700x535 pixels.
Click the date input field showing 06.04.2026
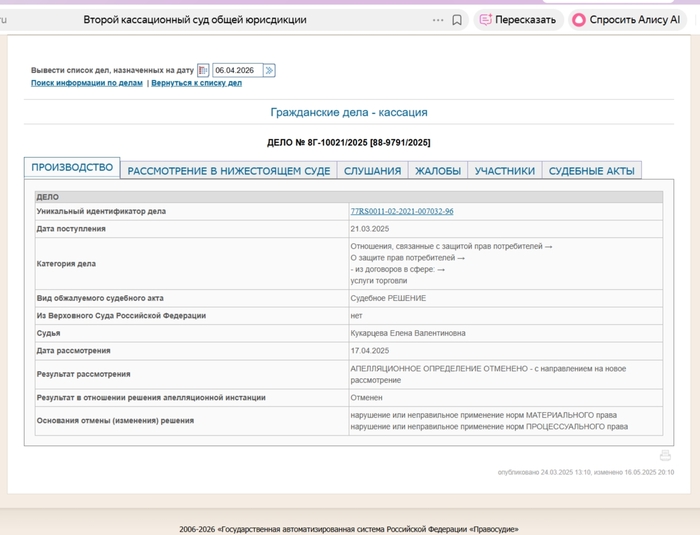click(x=237, y=70)
